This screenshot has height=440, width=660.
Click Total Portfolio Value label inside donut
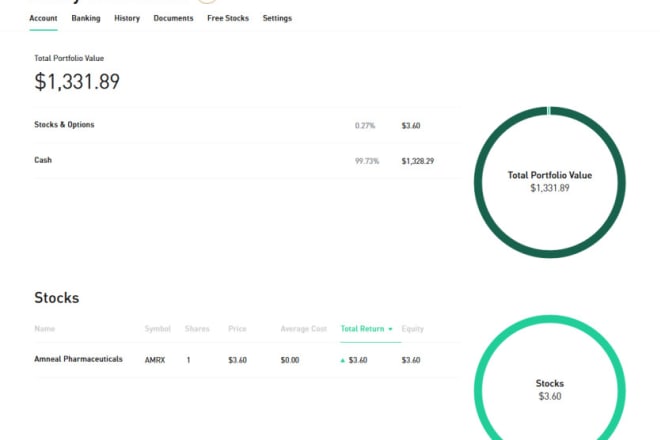(x=550, y=175)
